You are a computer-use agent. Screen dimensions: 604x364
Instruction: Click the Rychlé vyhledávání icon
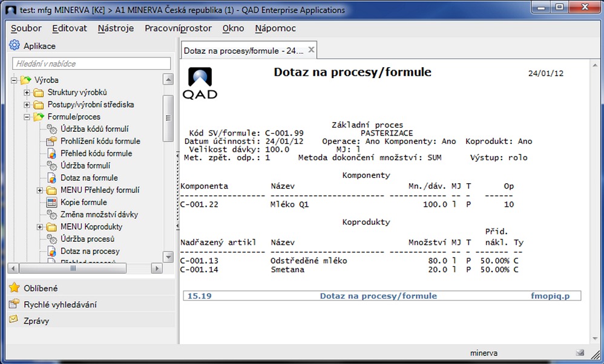coord(15,304)
